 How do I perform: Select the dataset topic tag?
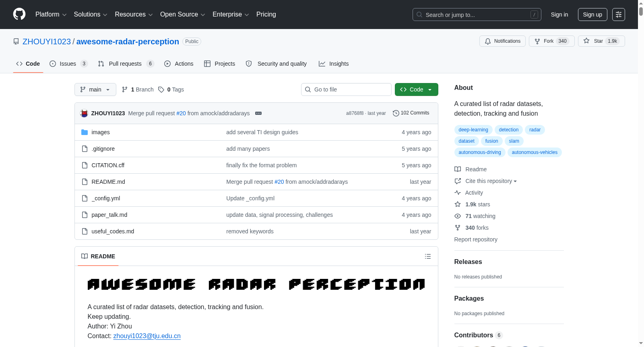(x=466, y=141)
